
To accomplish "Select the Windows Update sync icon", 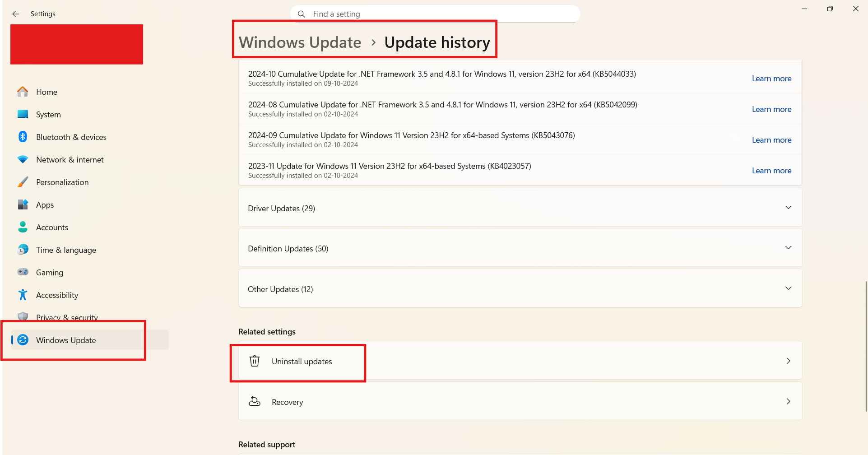I will pyautogui.click(x=23, y=340).
